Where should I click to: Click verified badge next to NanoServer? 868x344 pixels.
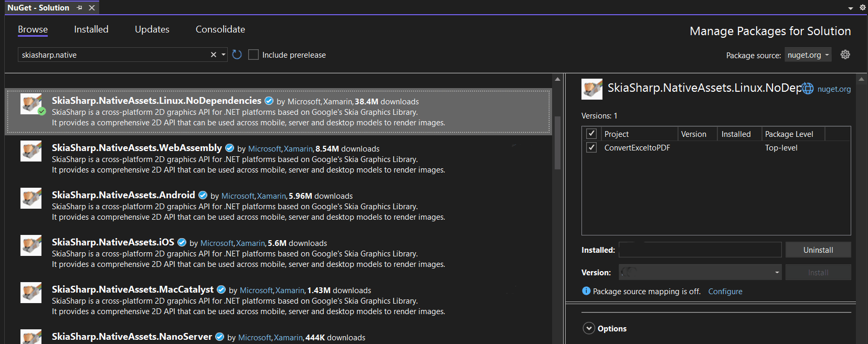coord(219,337)
